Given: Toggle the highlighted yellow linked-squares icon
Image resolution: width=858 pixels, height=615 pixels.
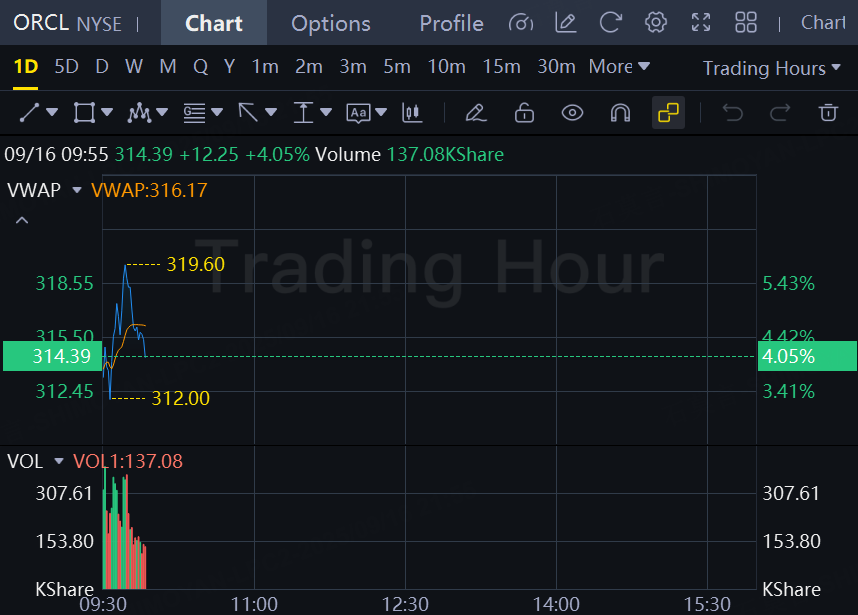Looking at the screenshot, I should coord(668,113).
